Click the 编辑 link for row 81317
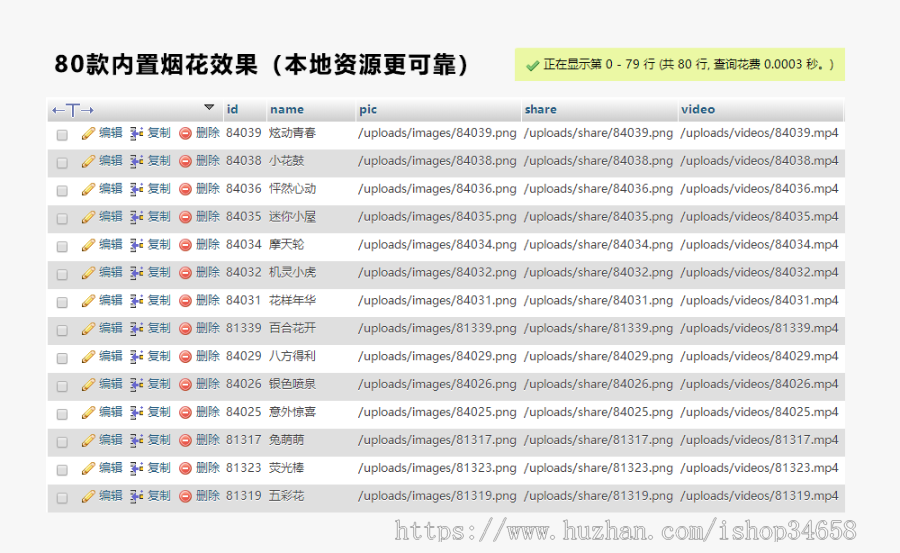The image size is (900, 553). tap(111, 440)
